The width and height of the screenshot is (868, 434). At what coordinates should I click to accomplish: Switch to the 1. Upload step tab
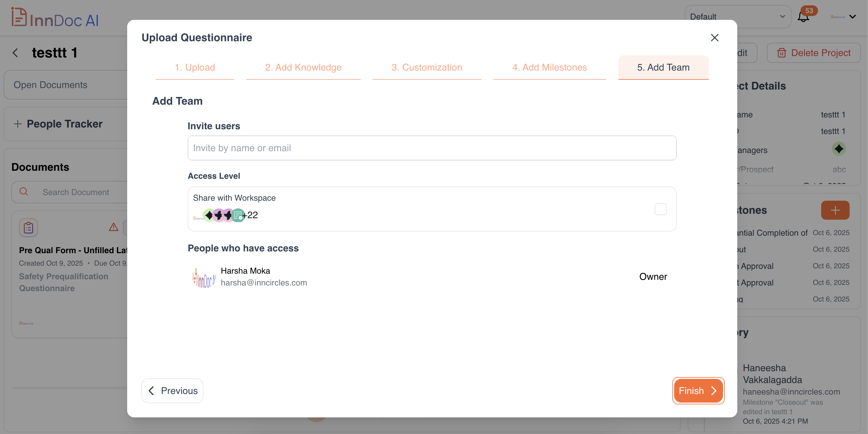pyautogui.click(x=195, y=67)
